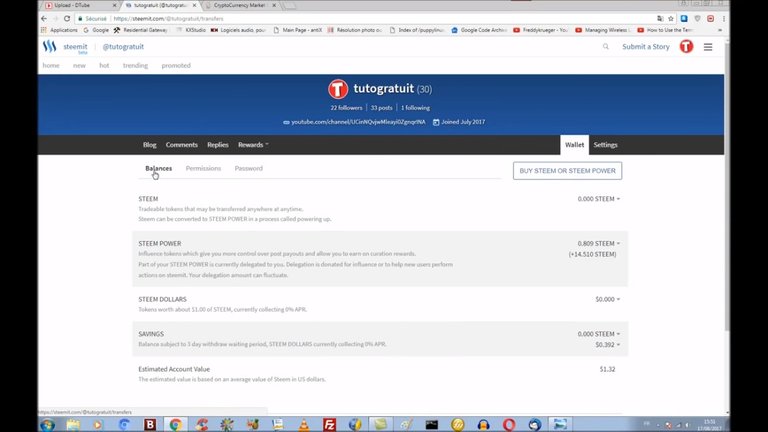Image resolution: width=768 pixels, height=432 pixels.
Task: Select the Balances sub-tab
Action: point(158,168)
